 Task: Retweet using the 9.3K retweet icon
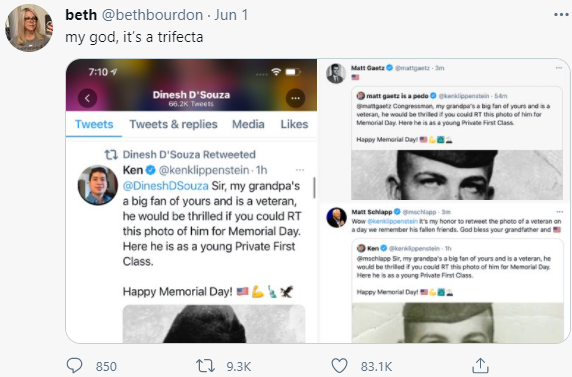point(205,366)
